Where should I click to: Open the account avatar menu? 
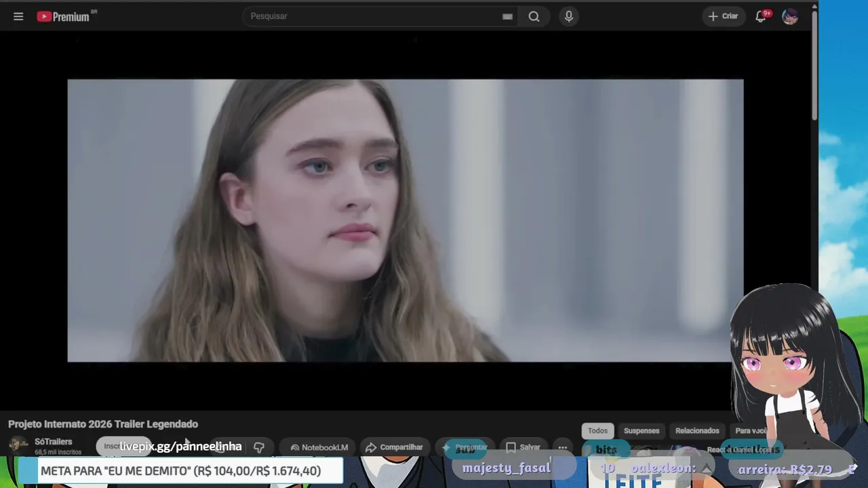(790, 16)
